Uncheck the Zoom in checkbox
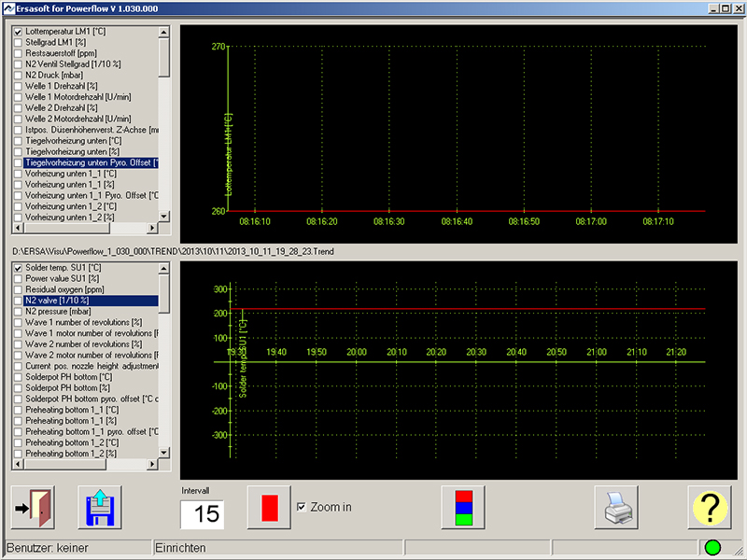 point(301,507)
